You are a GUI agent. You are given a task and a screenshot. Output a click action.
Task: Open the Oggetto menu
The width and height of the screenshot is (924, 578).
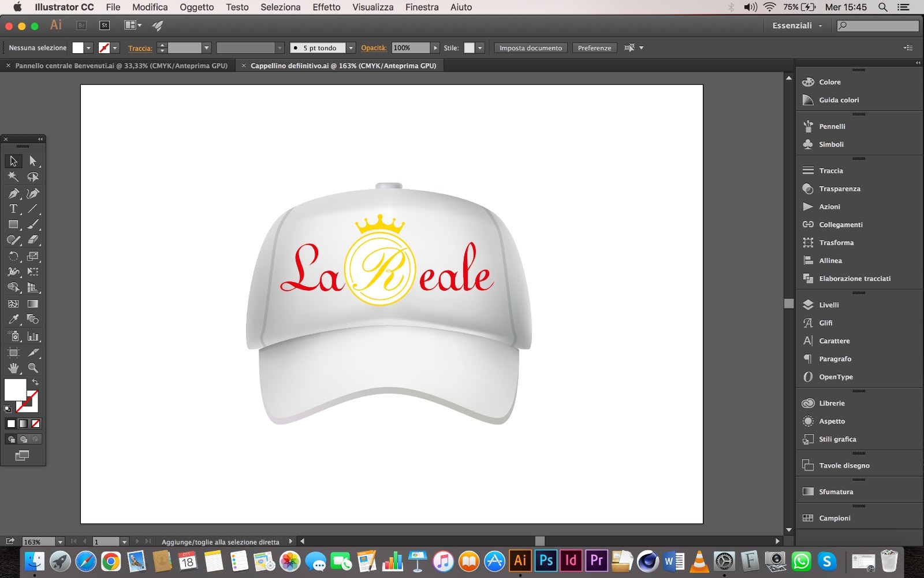[x=196, y=7]
